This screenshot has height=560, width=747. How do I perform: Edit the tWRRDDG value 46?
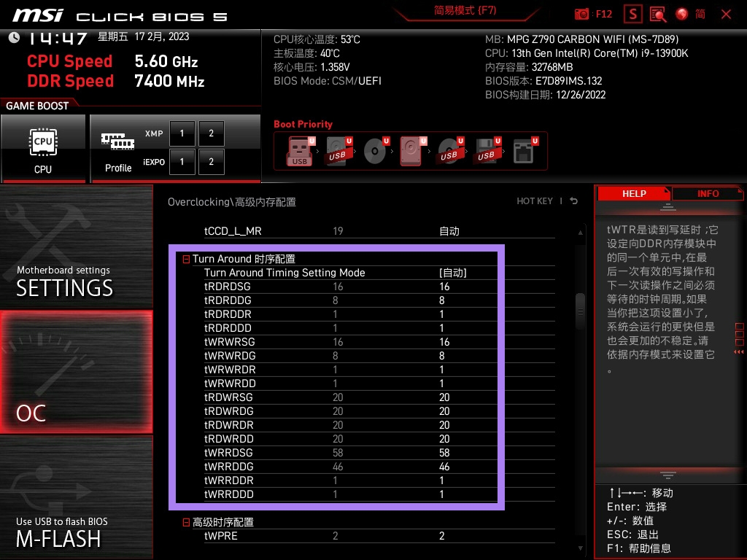[444, 467]
